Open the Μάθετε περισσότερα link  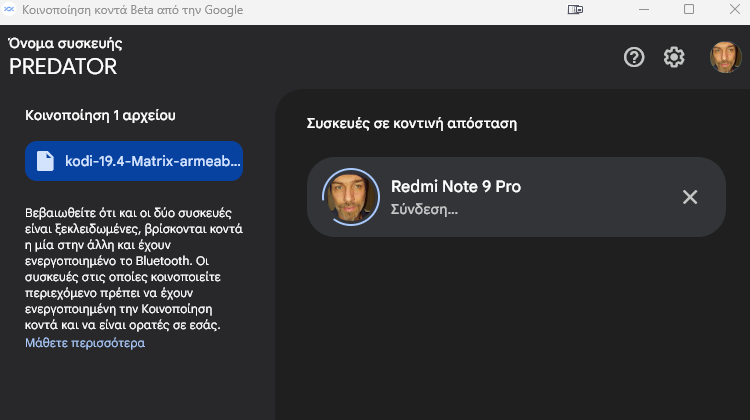[85, 343]
